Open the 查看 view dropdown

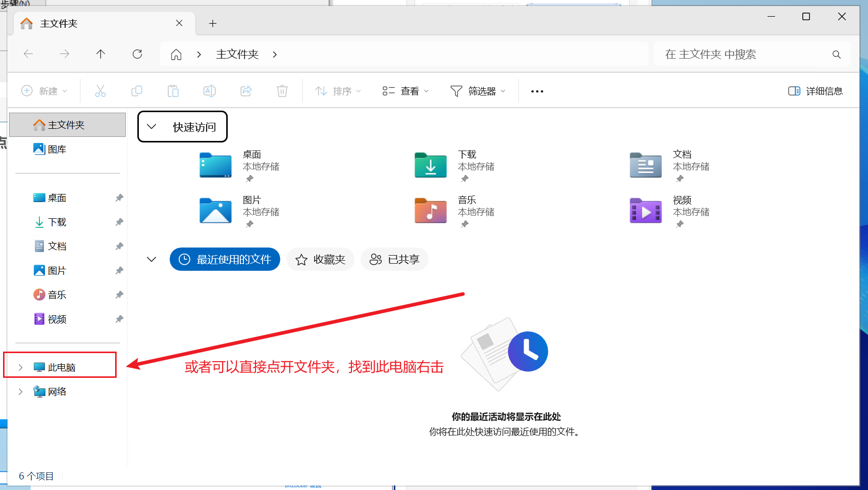[405, 91]
